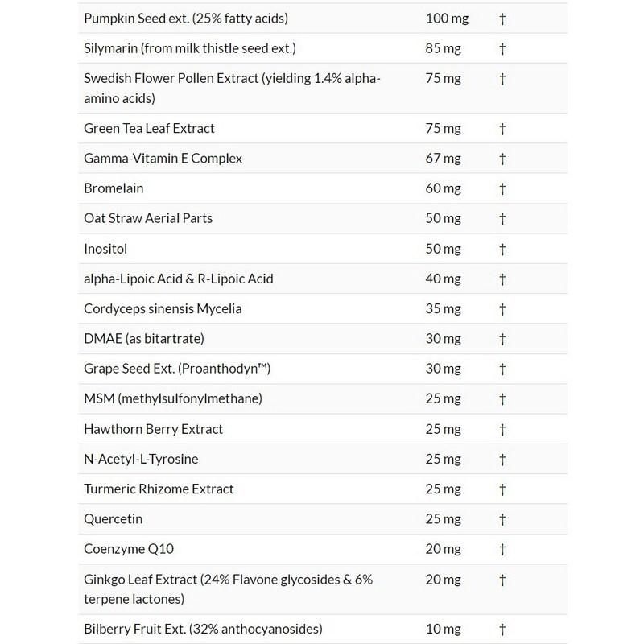Viewport: 644px width, 644px height.
Task: Click the 100 mg amount for Pumpkin Seed
Action: [x=447, y=18]
